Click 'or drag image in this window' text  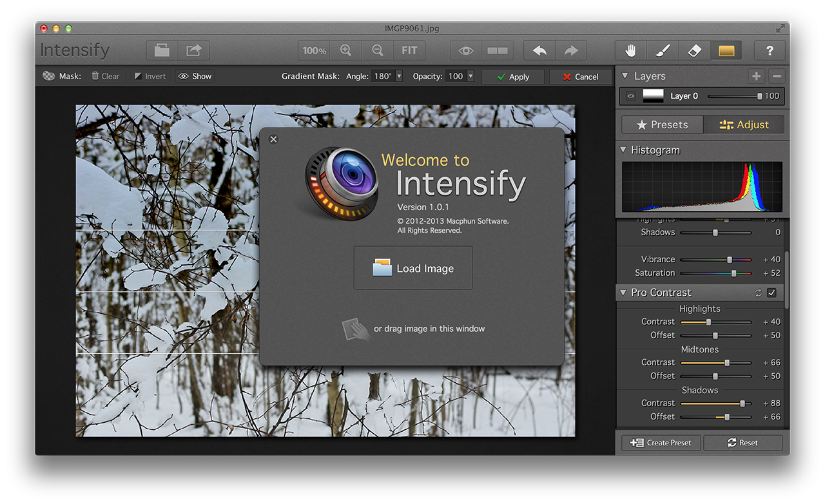coord(429,329)
